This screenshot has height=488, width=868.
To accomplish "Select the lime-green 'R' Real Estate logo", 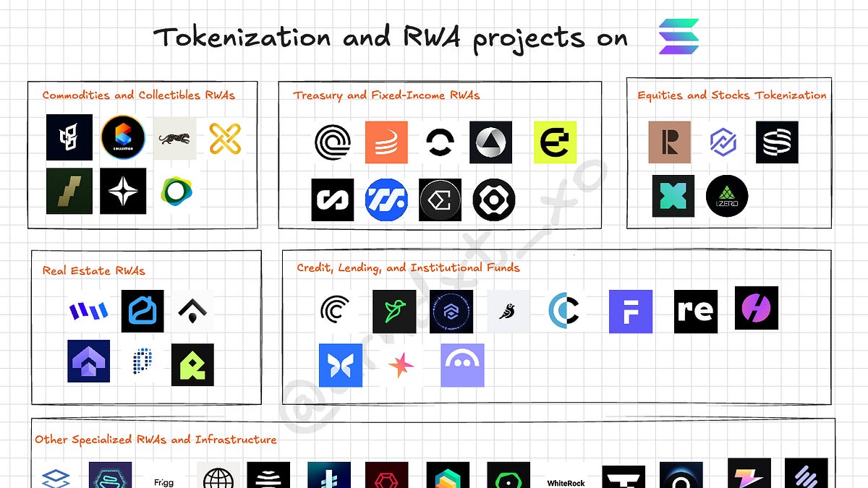I will coord(192,364).
